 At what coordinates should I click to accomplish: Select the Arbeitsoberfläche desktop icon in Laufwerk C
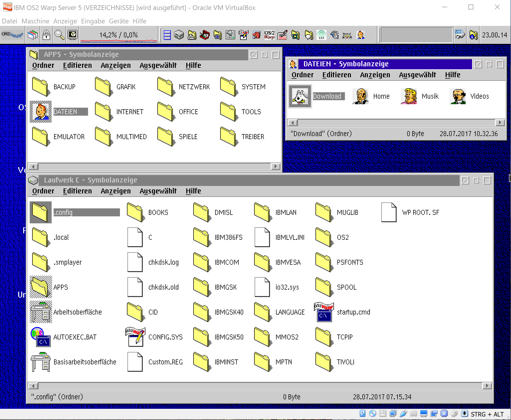[x=41, y=312]
